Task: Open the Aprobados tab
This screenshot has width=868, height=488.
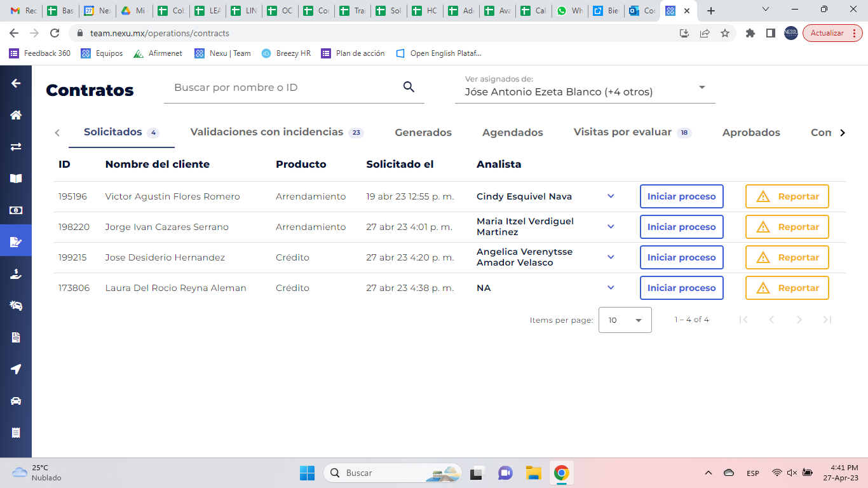Action: [x=751, y=132]
